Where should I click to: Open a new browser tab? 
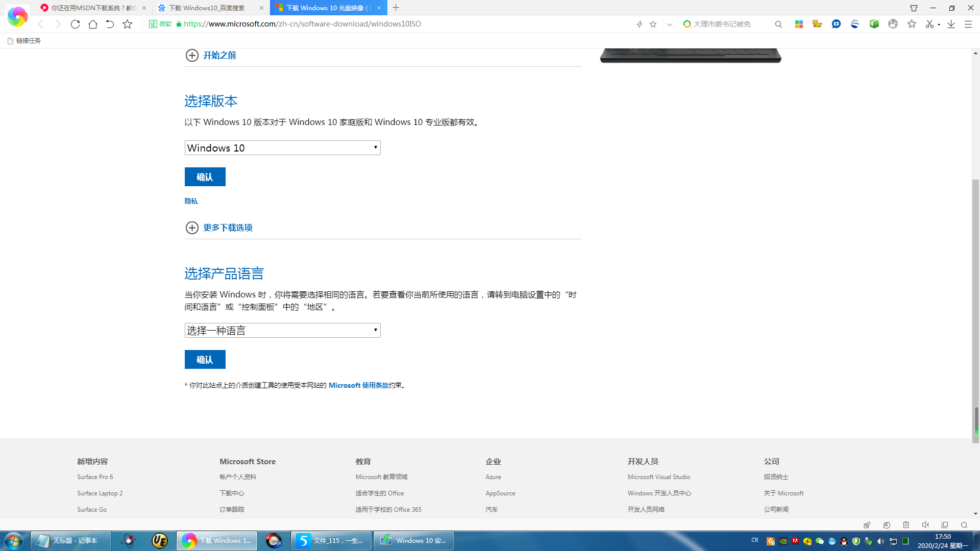(396, 8)
